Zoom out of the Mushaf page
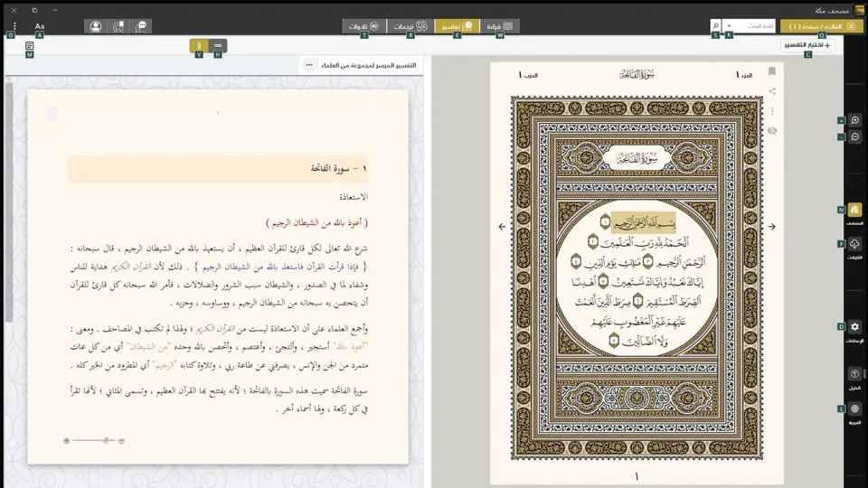Image resolution: width=868 pixels, height=488 pixels. [855, 136]
